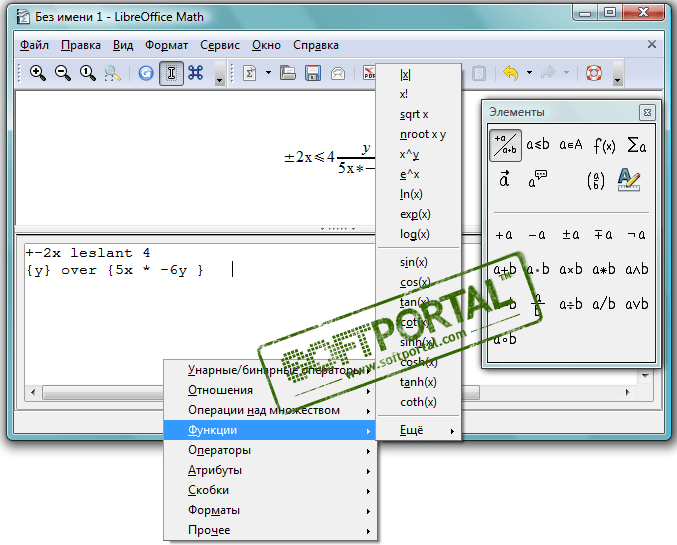Expand the Ещё submenu
The height and width of the screenshot is (545, 677).
pos(418,430)
